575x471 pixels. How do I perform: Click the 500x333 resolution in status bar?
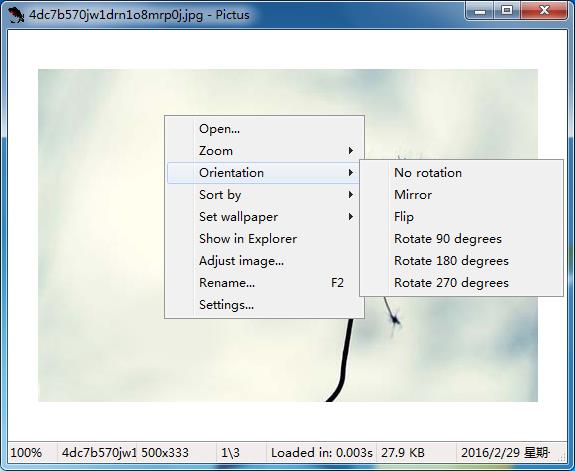165,453
